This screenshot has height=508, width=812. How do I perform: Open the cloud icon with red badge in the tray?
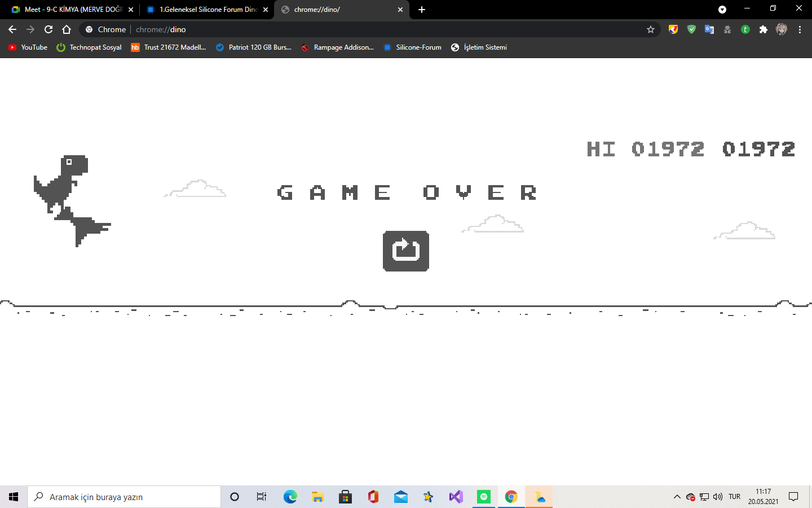[691, 497]
